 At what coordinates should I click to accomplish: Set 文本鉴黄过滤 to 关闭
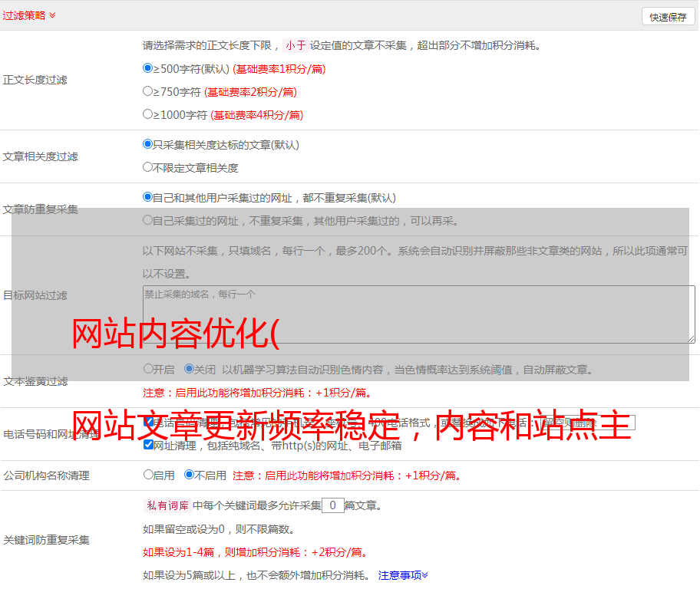(189, 369)
